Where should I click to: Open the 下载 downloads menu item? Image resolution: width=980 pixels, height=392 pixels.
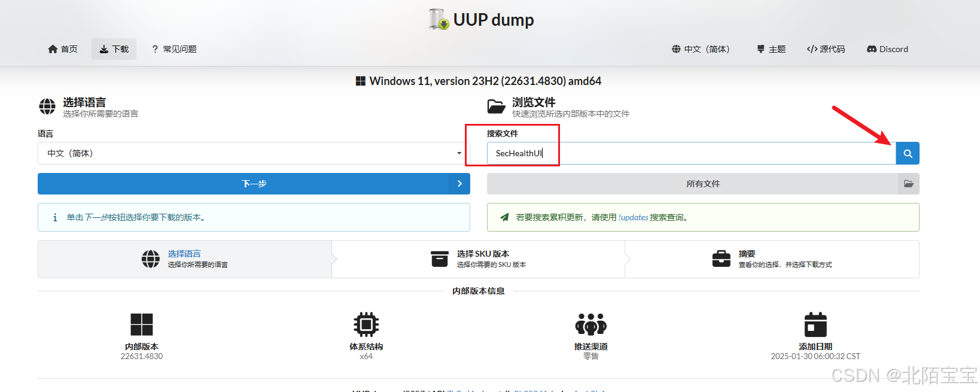[x=114, y=49]
